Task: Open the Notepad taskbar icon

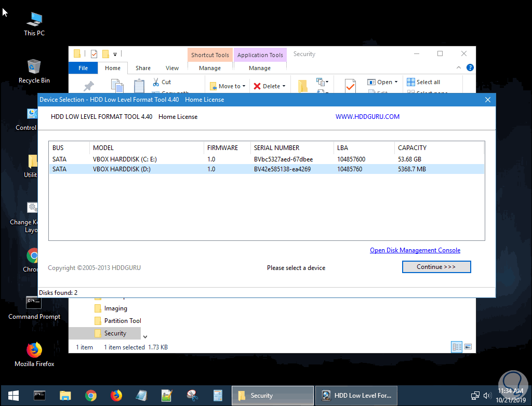Action: pos(141,396)
